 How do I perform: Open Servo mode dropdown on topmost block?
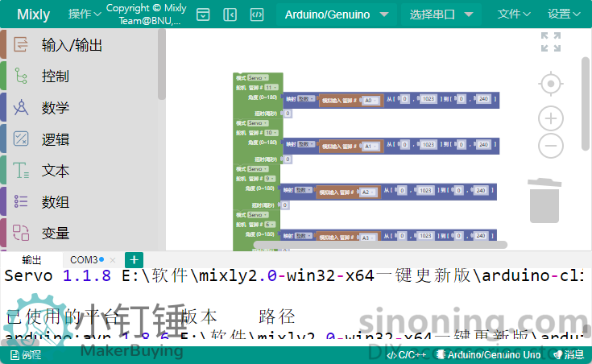point(258,78)
